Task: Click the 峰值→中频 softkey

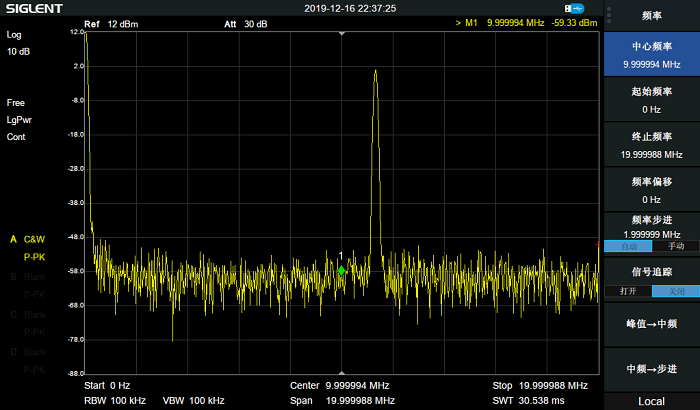Action: [652, 324]
